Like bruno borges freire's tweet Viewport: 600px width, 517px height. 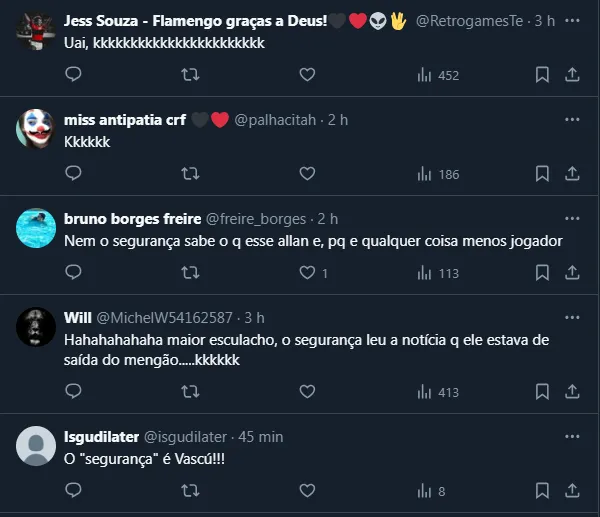pos(307,273)
